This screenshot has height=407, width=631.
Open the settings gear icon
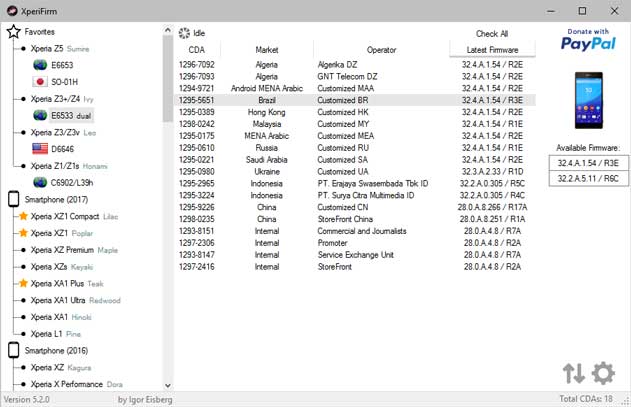603,373
